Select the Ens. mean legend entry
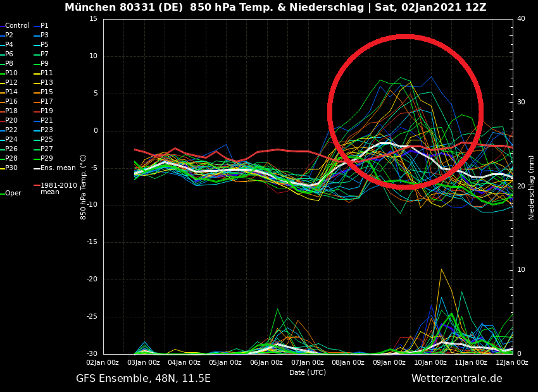The image size is (538, 392). (58, 168)
